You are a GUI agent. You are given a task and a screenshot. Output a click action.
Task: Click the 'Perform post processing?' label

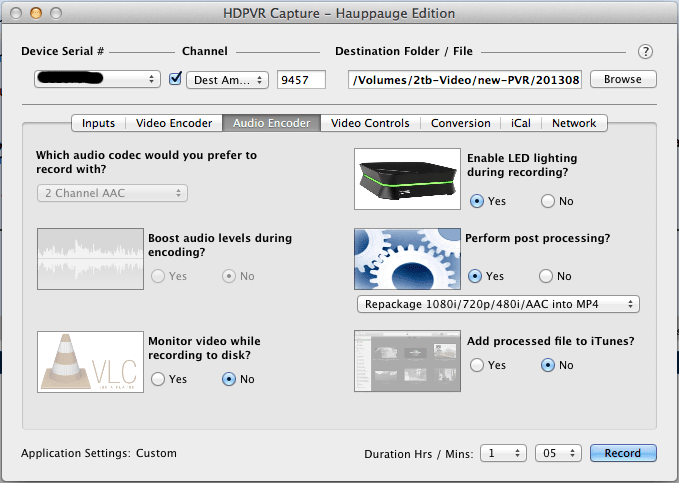coord(537,238)
